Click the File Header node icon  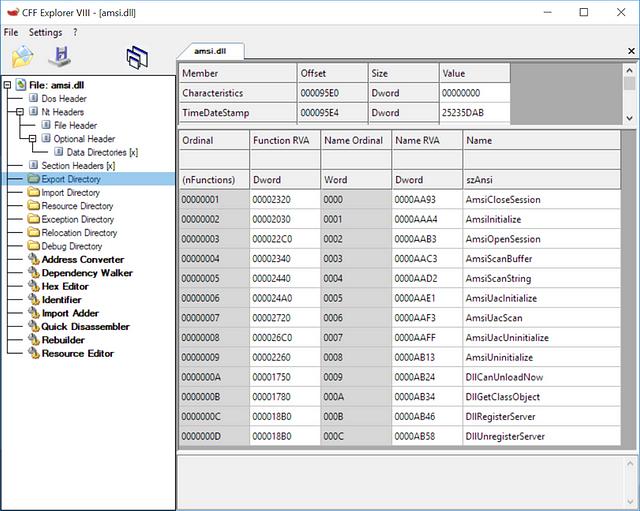click(x=46, y=125)
